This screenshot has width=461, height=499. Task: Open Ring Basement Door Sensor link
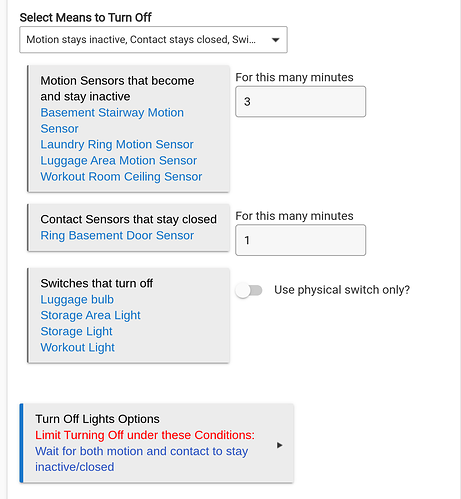click(117, 235)
